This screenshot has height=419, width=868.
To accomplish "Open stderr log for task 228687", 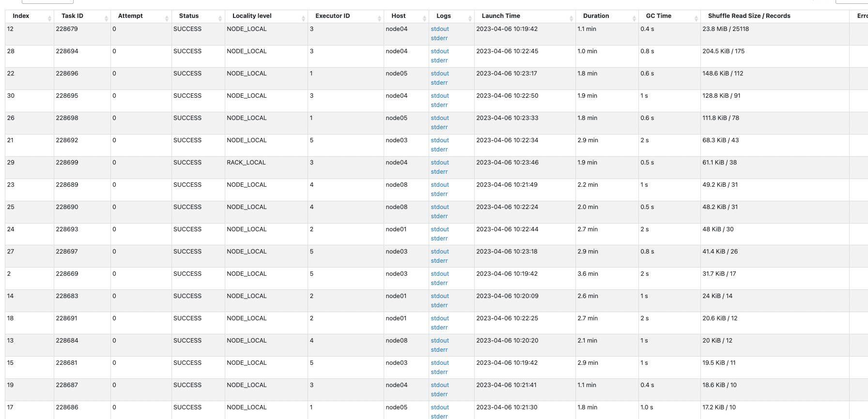I will click(439, 394).
